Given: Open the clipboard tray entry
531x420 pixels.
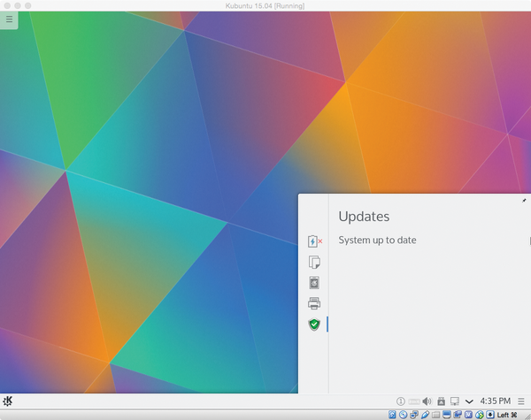Looking at the screenshot, I should pos(313,262).
